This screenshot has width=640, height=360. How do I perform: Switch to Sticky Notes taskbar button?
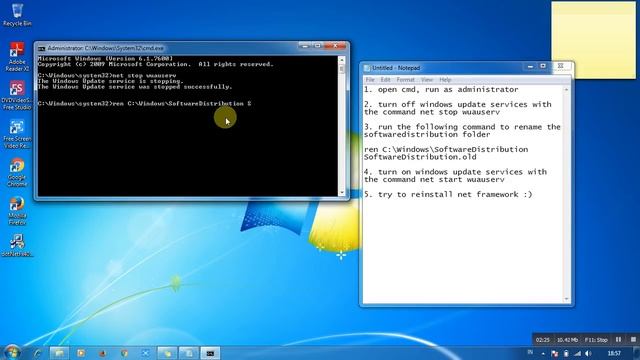[167, 353]
